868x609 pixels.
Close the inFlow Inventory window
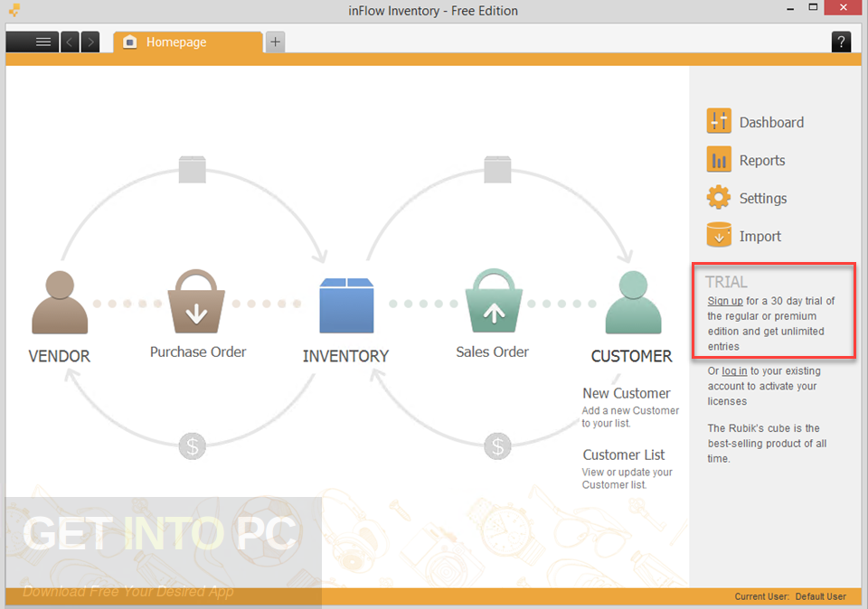click(x=843, y=8)
